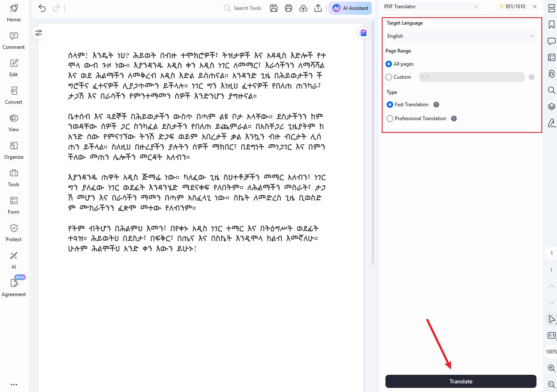Click the print icon in toolbar
This screenshot has width=557, height=392.
pos(289,8)
